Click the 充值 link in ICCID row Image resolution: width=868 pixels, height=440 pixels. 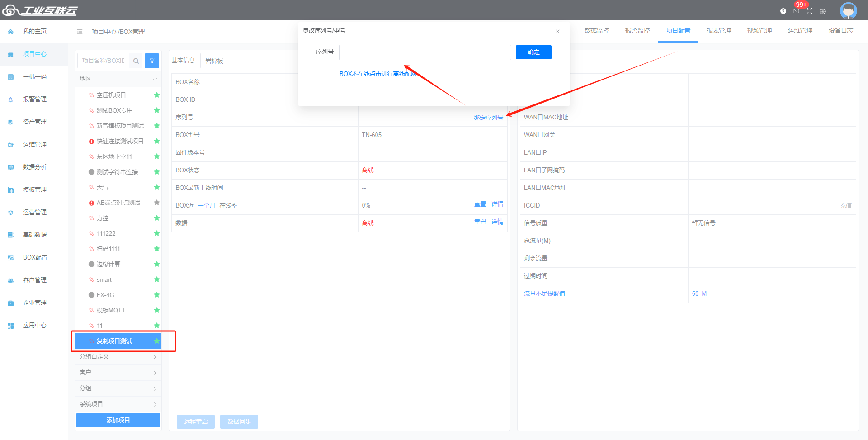(845, 206)
